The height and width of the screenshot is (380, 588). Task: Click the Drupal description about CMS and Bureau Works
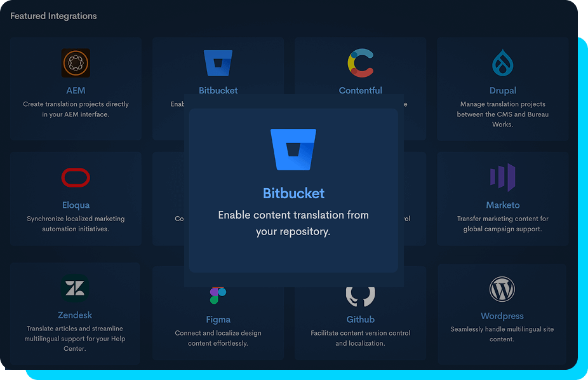click(502, 114)
